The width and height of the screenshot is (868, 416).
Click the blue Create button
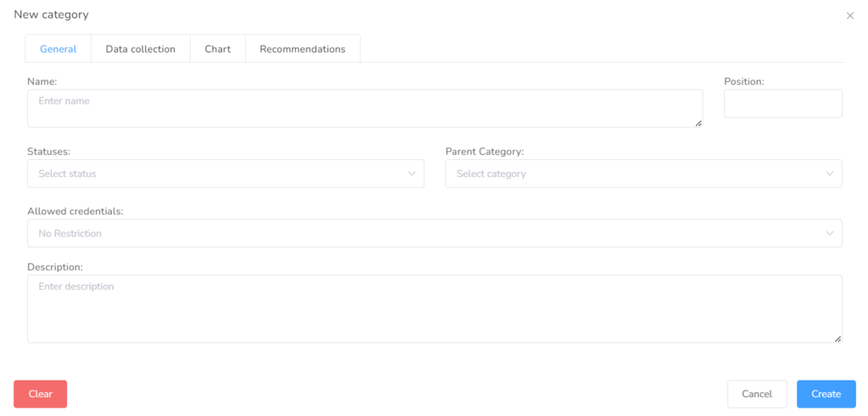click(826, 394)
